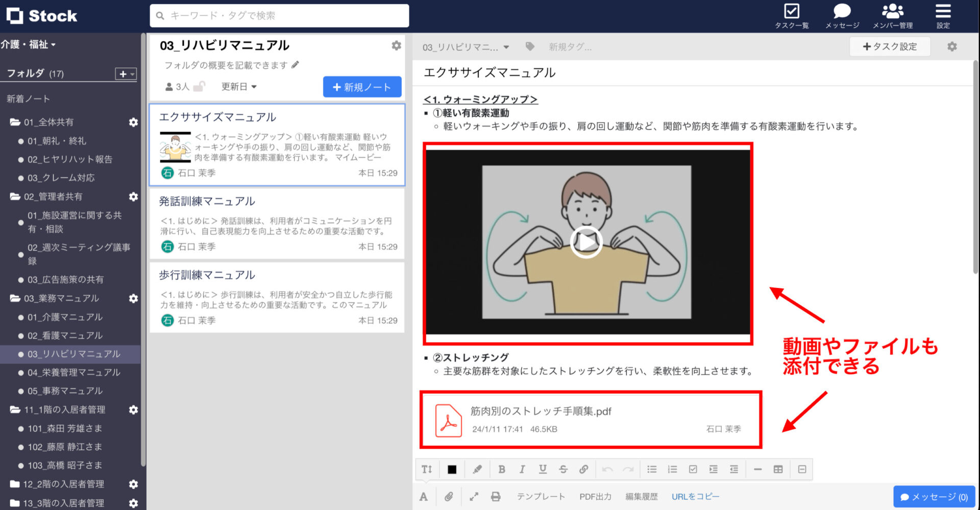Click the tag icon beside 新規タグ
This screenshot has width=980, height=510.
530,46
